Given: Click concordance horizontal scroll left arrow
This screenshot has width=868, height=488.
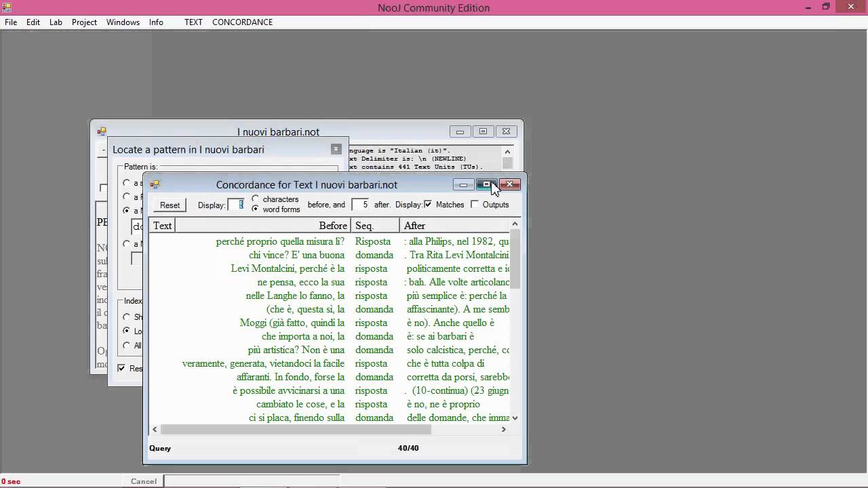Looking at the screenshot, I should (x=155, y=429).
